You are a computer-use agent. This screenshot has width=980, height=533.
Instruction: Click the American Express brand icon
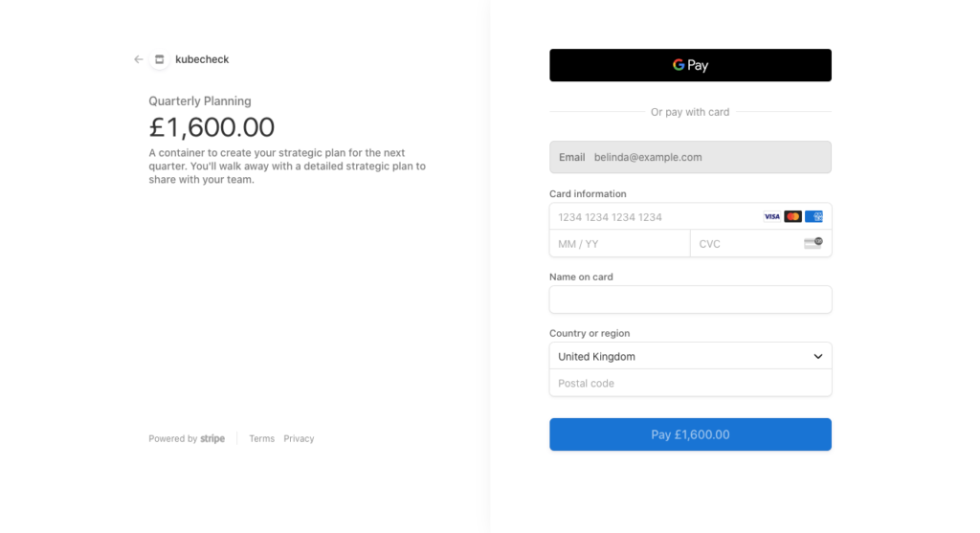tap(813, 216)
